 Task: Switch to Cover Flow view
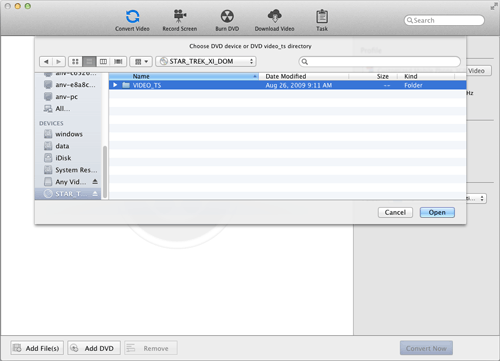click(118, 62)
